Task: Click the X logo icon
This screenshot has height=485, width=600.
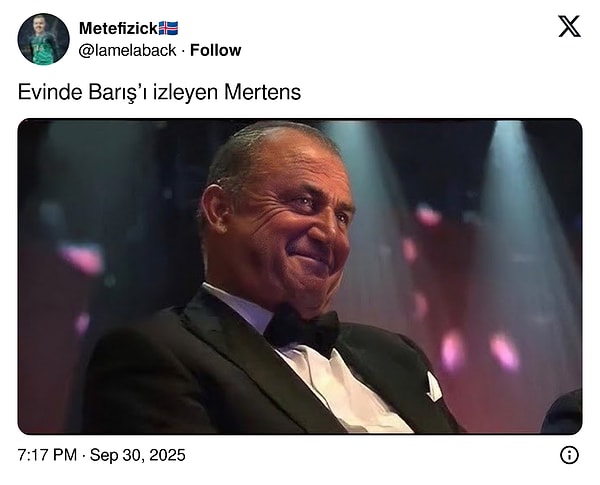Action: click(x=568, y=27)
